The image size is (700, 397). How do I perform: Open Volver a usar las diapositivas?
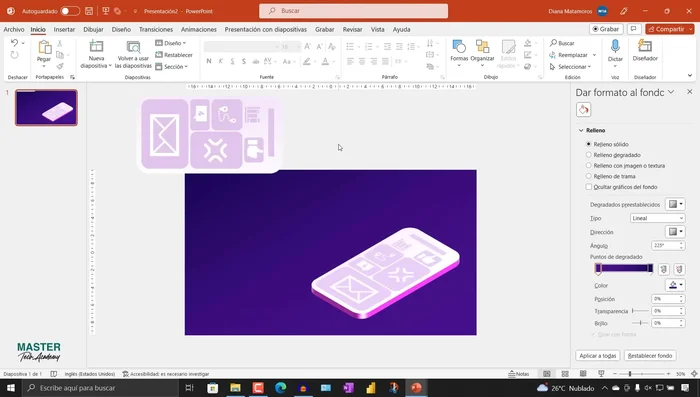[x=133, y=47]
